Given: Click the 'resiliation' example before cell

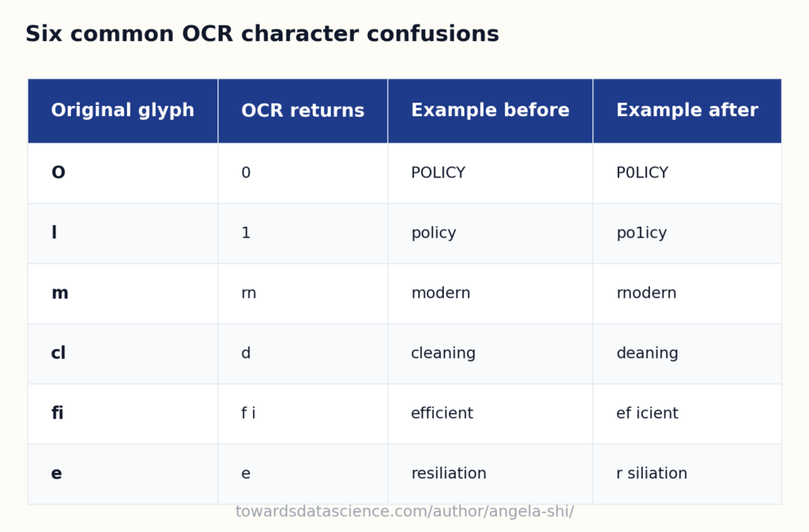Looking at the screenshot, I should [x=490, y=474].
